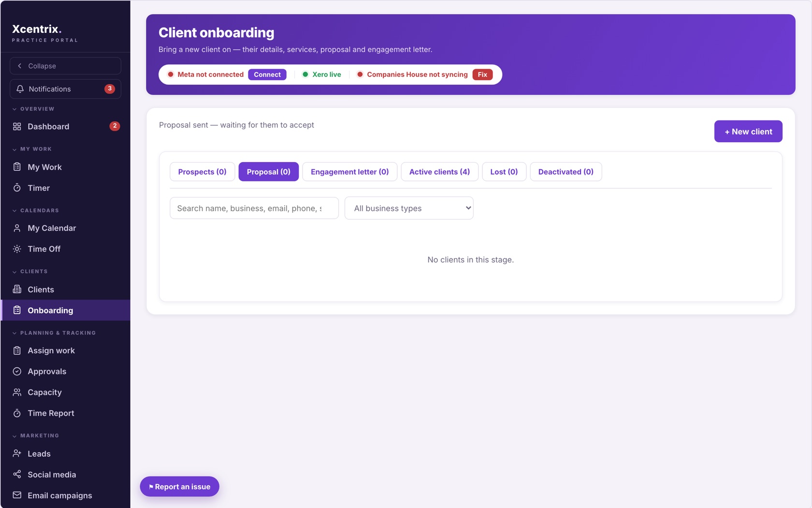Open the Lost (0) tab

click(504, 172)
